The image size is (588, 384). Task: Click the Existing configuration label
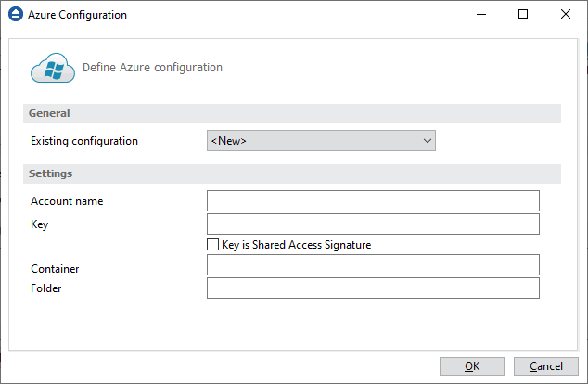(84, 141)
